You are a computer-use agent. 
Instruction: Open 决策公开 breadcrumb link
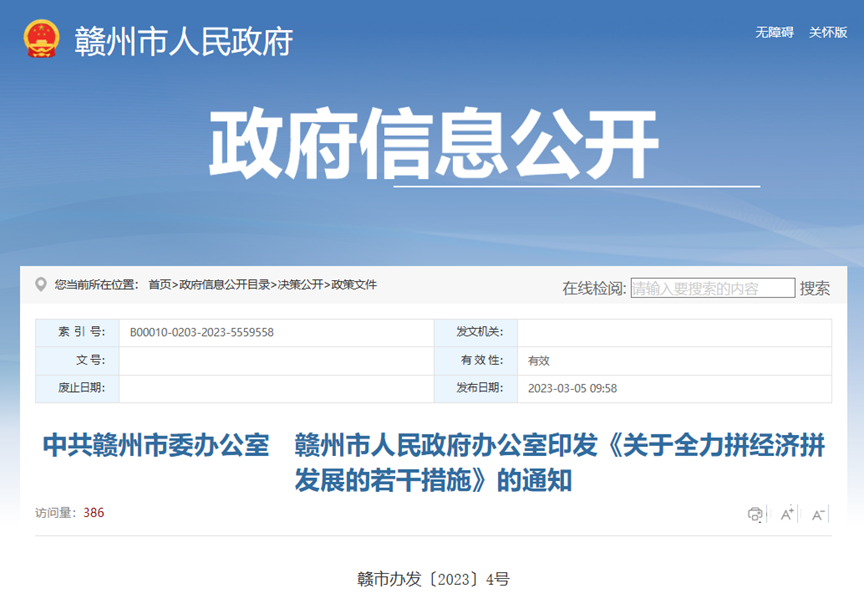click(301, 285)
